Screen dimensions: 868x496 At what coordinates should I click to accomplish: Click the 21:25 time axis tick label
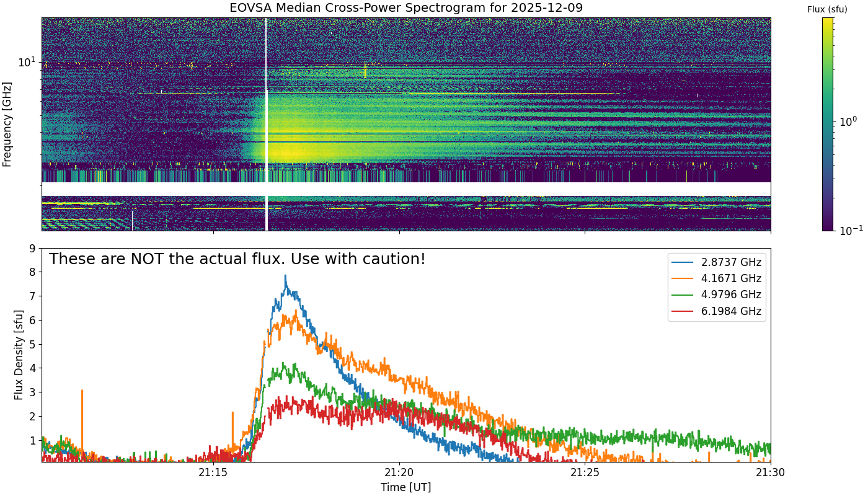tap(585, 473)
